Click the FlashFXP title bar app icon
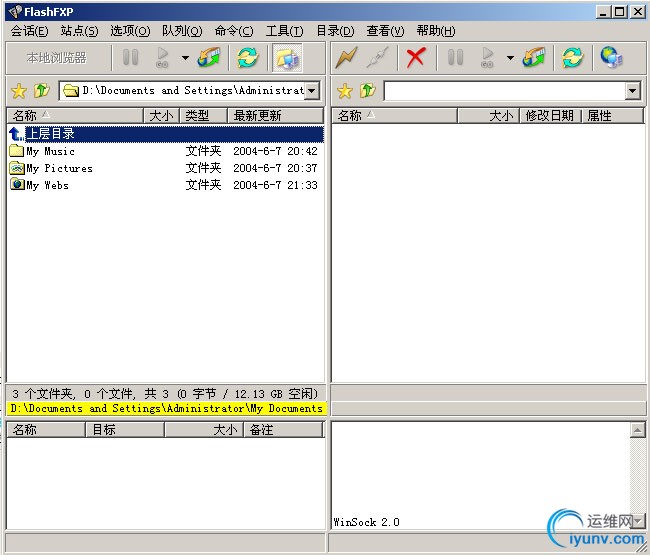650x555 pixels. click(x=15, y=12)
